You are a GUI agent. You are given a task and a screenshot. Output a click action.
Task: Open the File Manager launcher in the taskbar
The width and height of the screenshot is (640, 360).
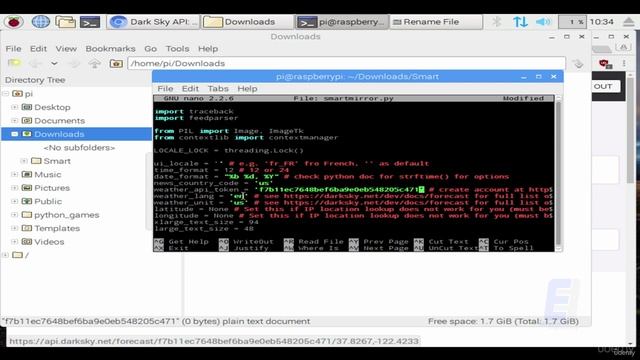(65, 22)
